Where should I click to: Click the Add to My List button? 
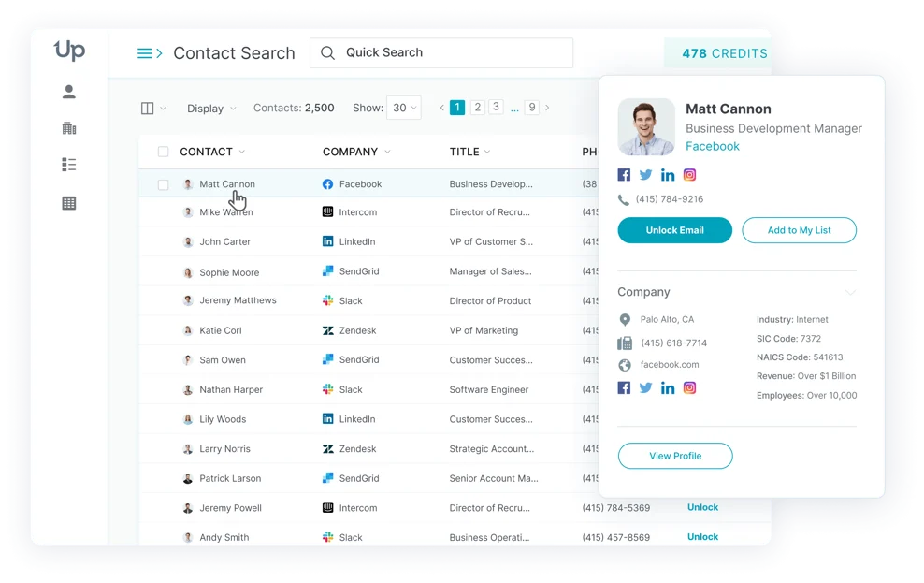coord(799,230)
